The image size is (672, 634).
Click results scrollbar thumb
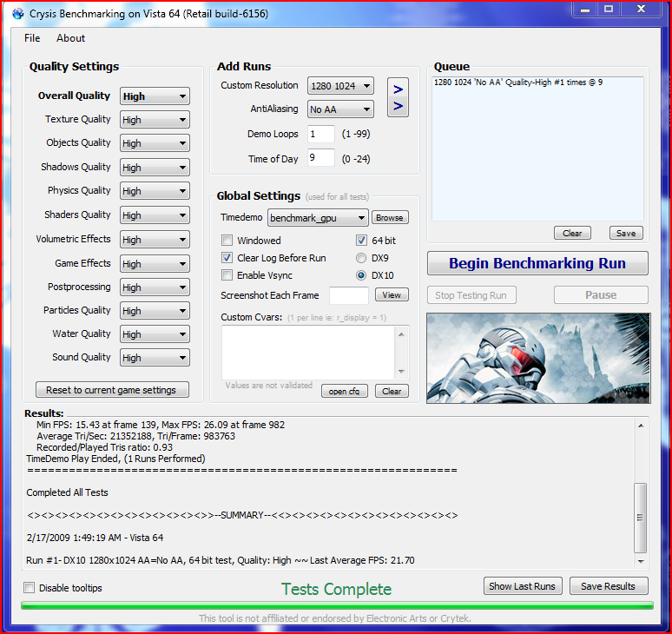(640, 518)
